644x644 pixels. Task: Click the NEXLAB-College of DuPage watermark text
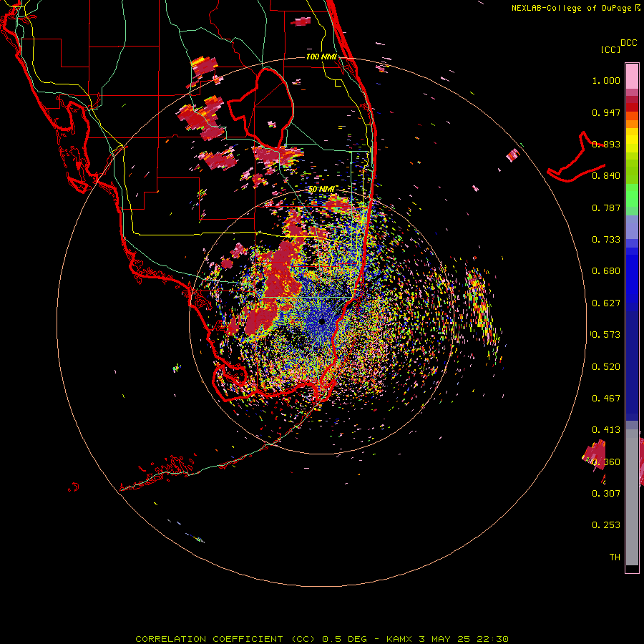(x=576, y=8)
